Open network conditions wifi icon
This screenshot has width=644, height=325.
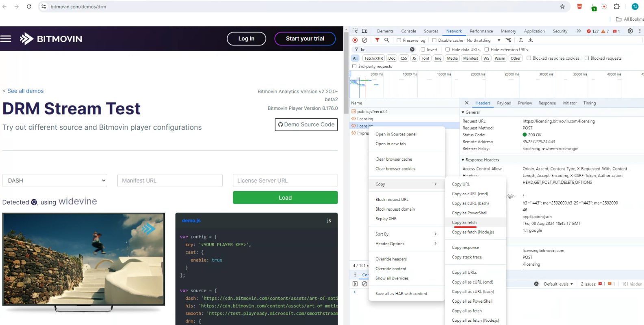click(508, 40)
